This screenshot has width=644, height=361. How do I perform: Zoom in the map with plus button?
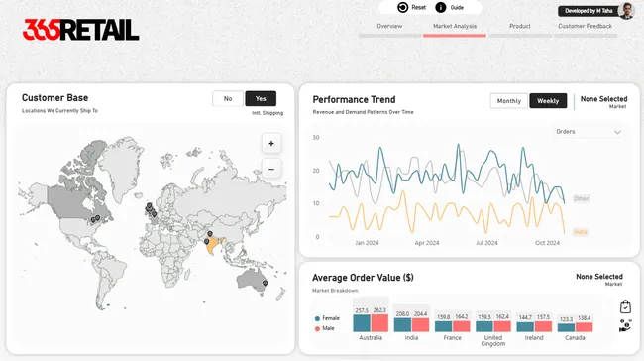(271, 143)
